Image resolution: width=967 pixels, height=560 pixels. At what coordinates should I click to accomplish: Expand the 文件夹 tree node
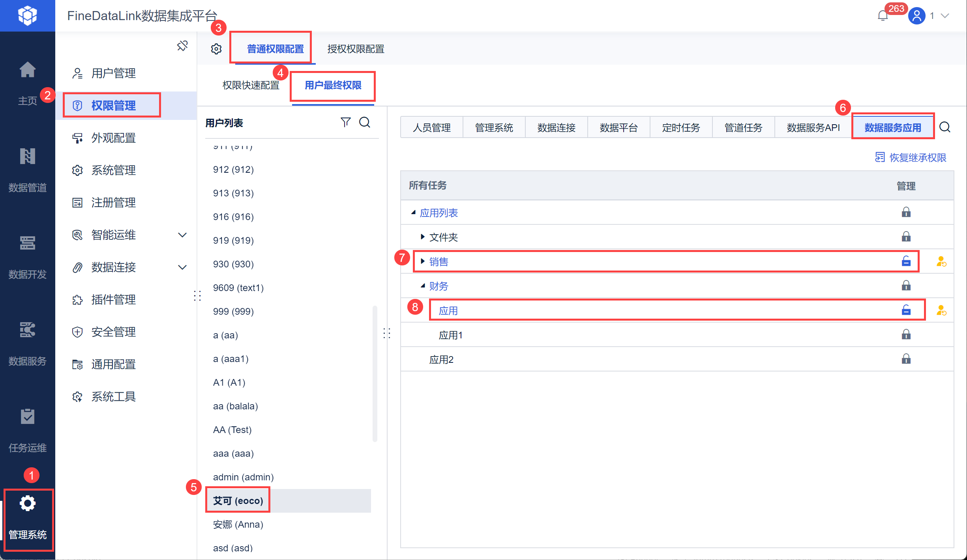pos(422,237)
